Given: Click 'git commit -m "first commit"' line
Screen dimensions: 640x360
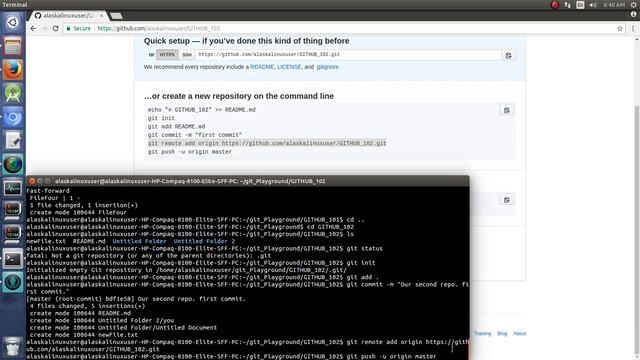Looking at the screenshot, I should click(x=195, y=135).
